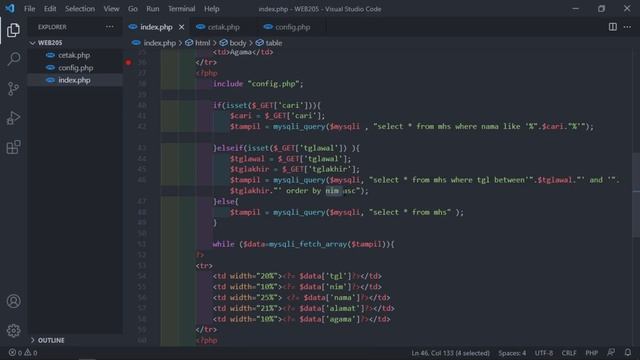Open the Search view in the activity bar
Screen dimensions: 640x360
point(13,59)
